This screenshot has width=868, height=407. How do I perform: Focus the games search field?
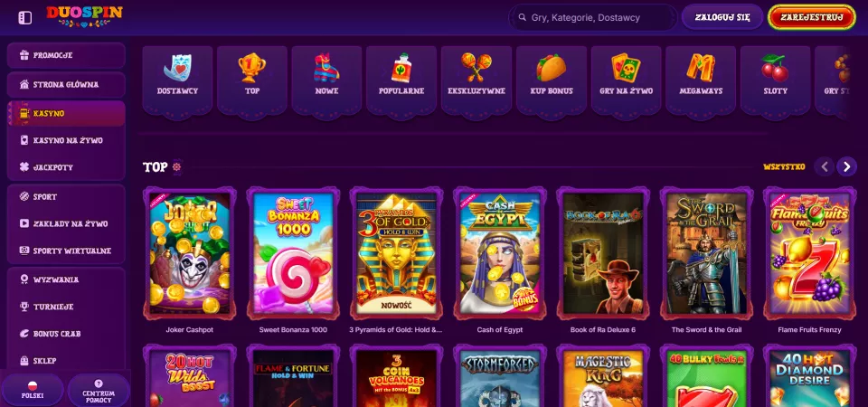(x=592, y=17)
